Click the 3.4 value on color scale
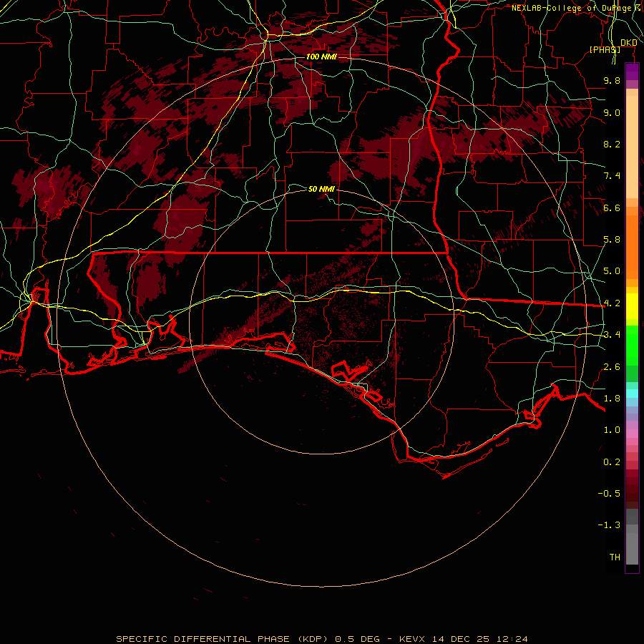The height and width of the screenshot is (644, 644). [612, 335]
